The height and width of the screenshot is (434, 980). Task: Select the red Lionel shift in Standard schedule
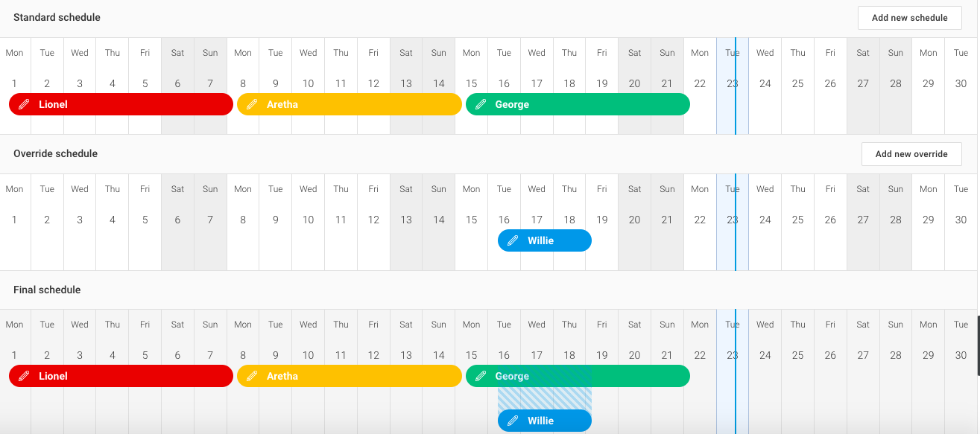pyautogui.click(x=121, y=104)
